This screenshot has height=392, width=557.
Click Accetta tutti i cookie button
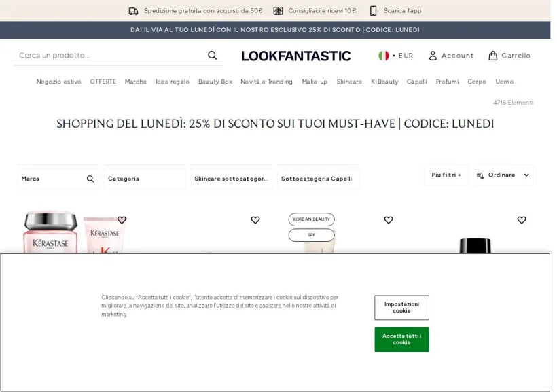point(401,340)
